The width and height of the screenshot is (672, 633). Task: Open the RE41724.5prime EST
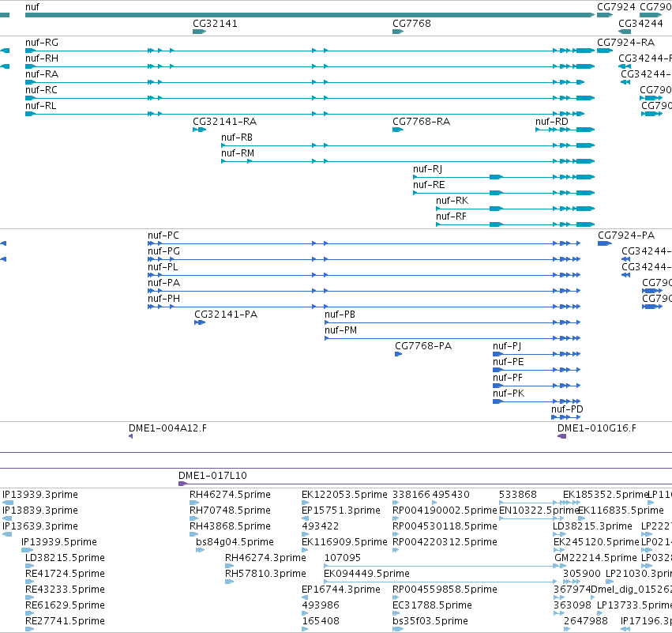[x=29, y=582]
